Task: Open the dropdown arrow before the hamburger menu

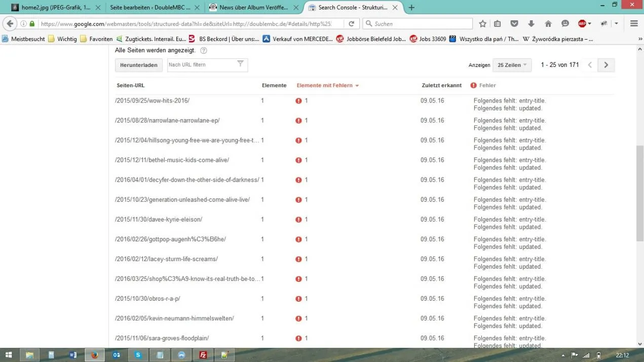Action: point(616,24)
